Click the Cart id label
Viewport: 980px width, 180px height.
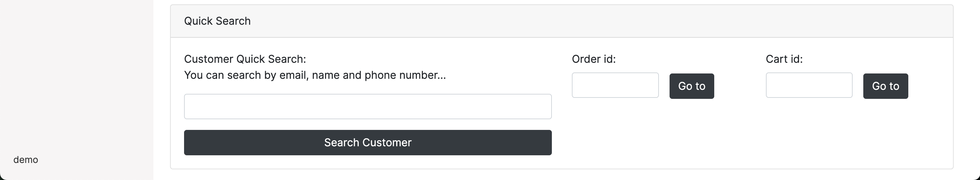[784, 59]
